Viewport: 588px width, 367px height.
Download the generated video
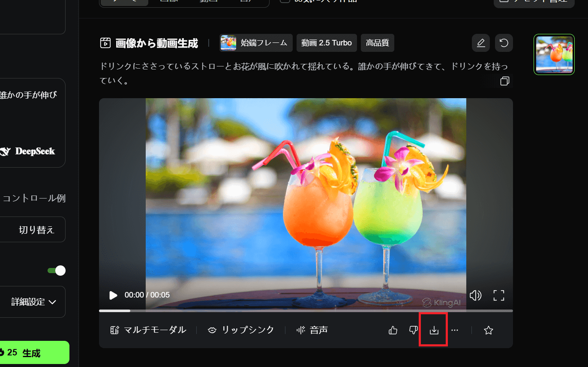pyautogui.click(x=433, y=329)
